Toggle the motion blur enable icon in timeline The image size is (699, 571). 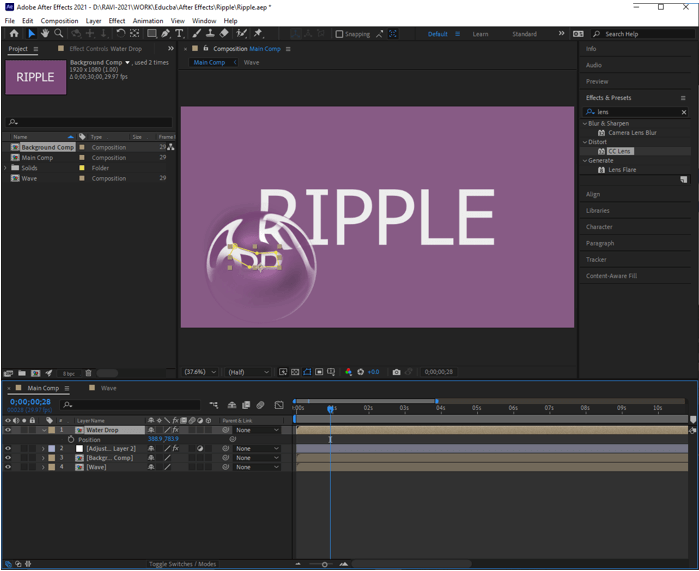(x=260, y=405)
